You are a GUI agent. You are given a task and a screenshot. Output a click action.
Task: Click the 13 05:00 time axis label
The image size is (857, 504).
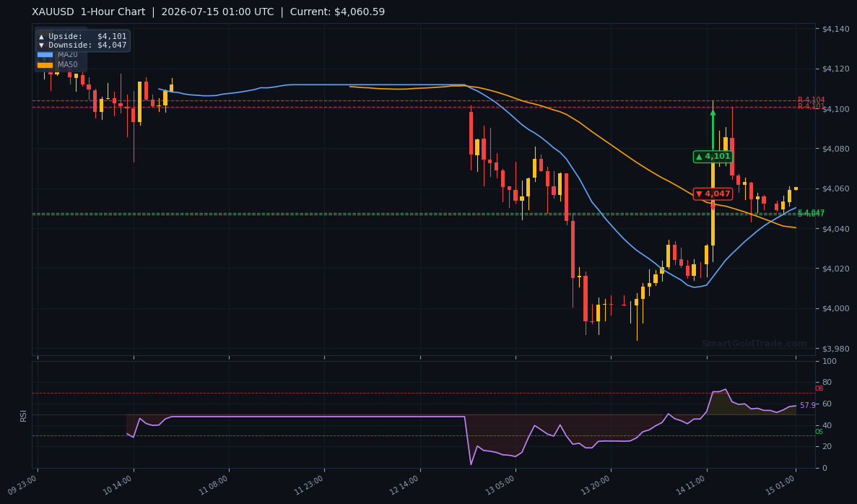(x=500, y=485)
